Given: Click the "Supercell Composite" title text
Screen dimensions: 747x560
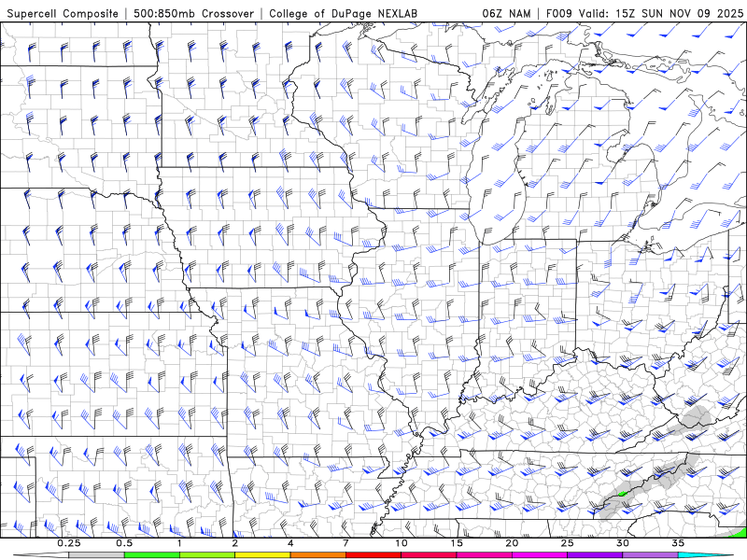Looking at the screenshot, I should pos(63,14).
